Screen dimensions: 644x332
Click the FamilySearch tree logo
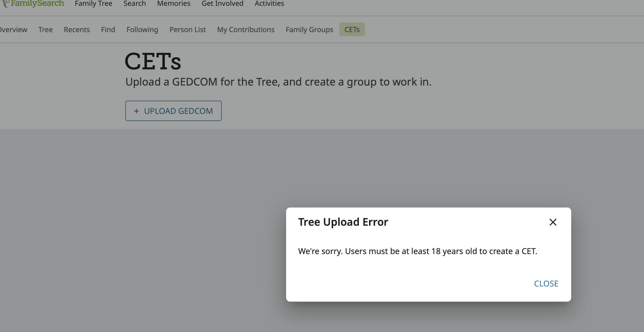pyautogui.click(x=6, y=4)
